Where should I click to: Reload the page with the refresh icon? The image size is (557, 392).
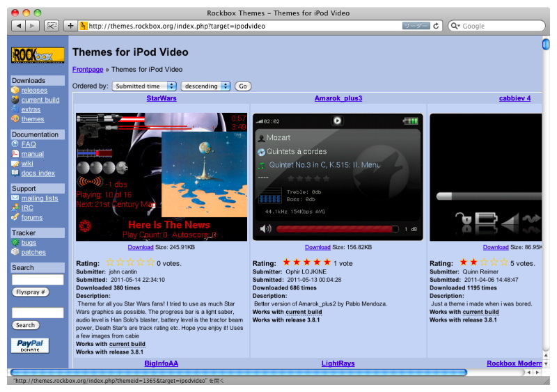pos(437,26)
